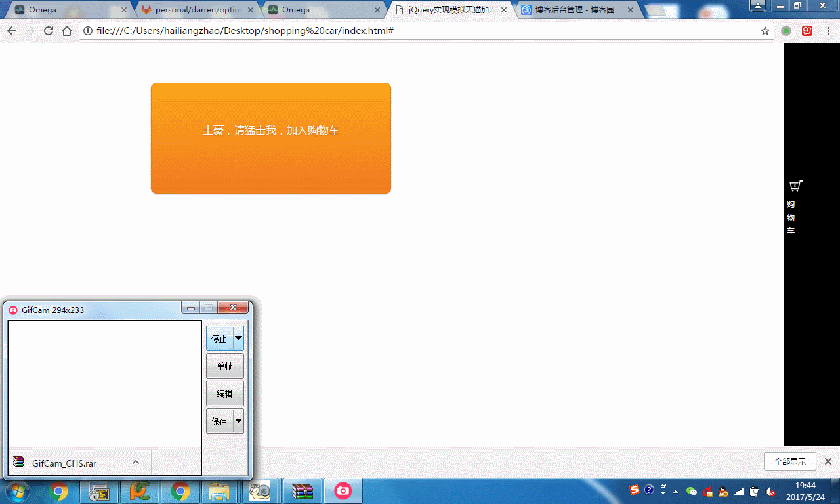The width and height of the screenshot is (840, 504).
Task: Open the network signal tray icon
Action: click(x=739, y=491)
